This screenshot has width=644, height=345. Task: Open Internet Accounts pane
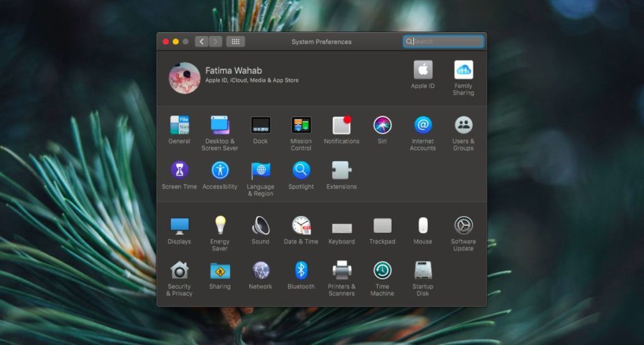tap(423, 125)
